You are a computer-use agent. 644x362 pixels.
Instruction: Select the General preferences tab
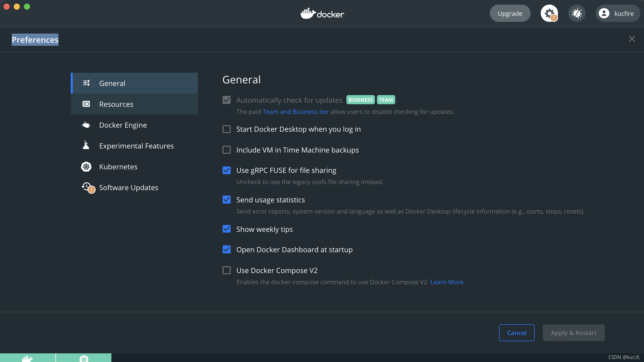point(134,83)
